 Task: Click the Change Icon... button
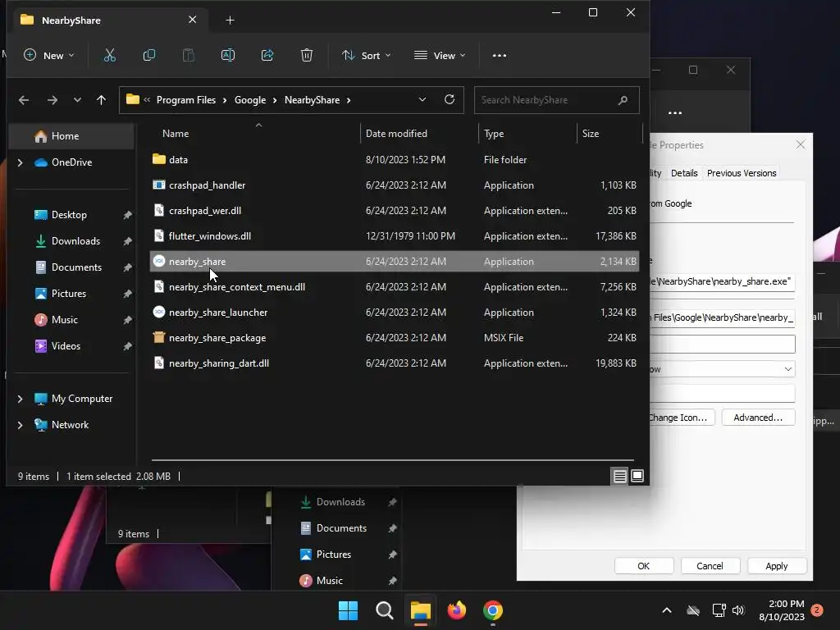(x=682, y=418)
